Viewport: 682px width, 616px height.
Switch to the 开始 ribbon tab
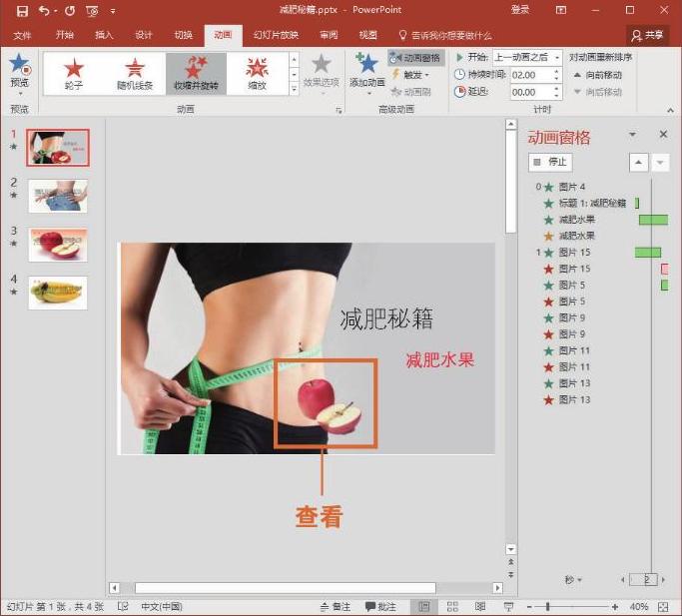(x=64, y=35)
